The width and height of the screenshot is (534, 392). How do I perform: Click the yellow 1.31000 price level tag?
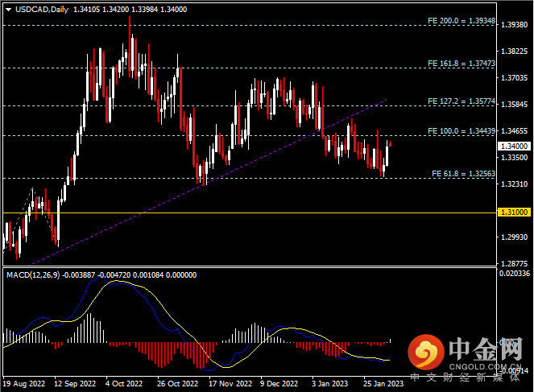[514, 212]
